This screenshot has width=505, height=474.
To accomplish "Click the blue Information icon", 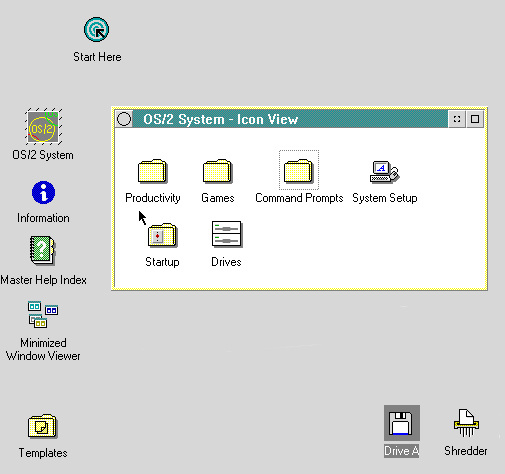I will click(x=43, y=192).
